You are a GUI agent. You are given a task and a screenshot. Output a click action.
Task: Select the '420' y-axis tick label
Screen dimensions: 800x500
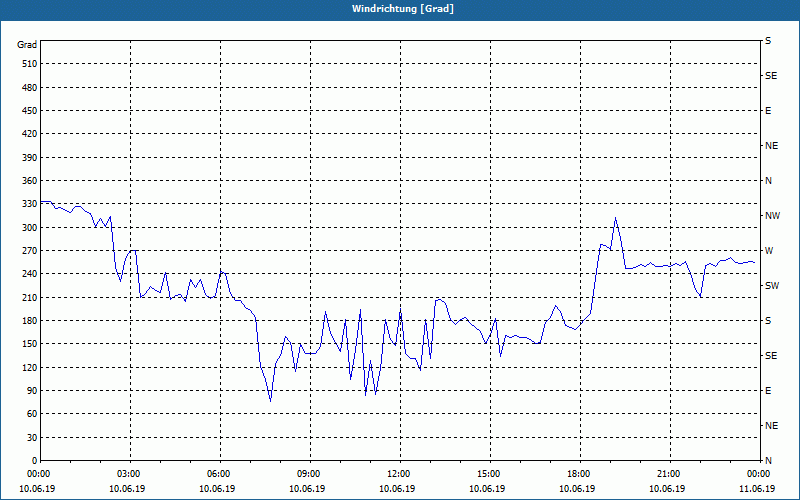(30, 134)
